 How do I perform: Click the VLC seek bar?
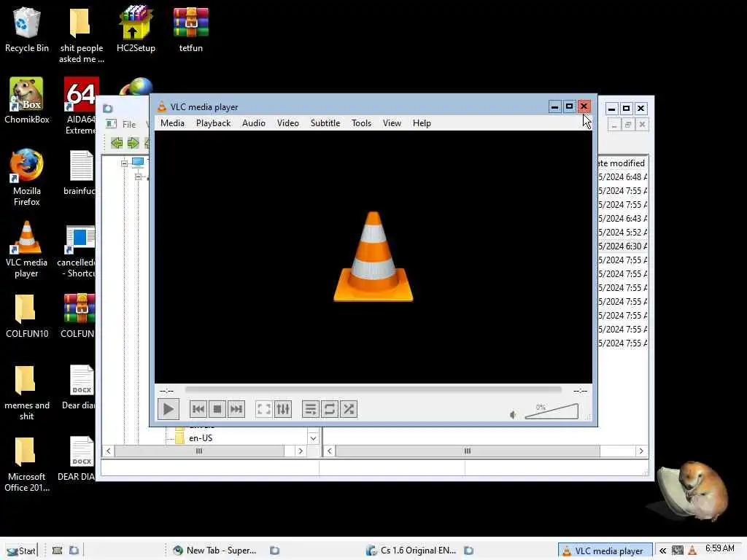(373, 389)
